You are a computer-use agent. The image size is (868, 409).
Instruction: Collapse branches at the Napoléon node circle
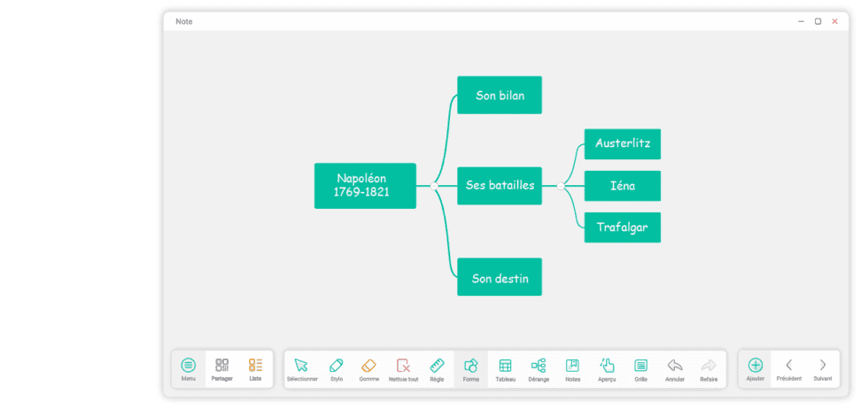(434, 187)
